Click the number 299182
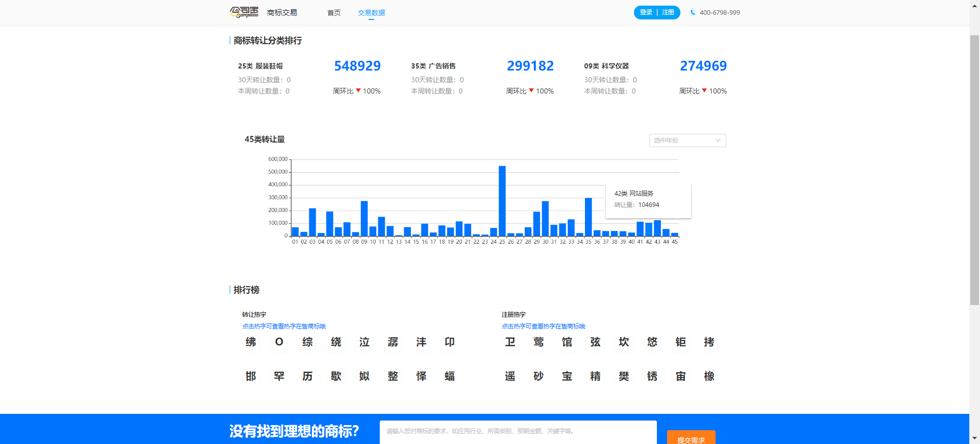Image resolution: width=980 pixels, height=444 pixels. point(530,66)
